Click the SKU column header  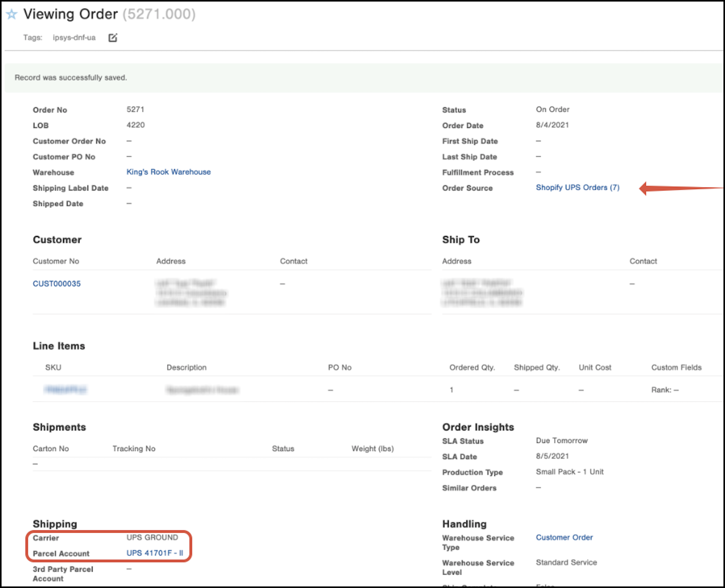click(x=53, y=367)
